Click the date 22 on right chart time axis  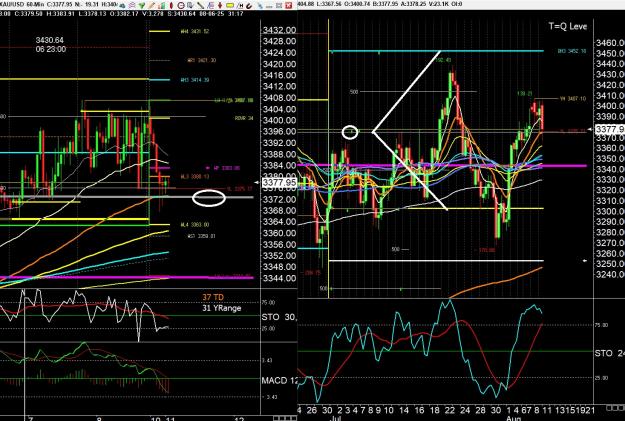point(450,410)
